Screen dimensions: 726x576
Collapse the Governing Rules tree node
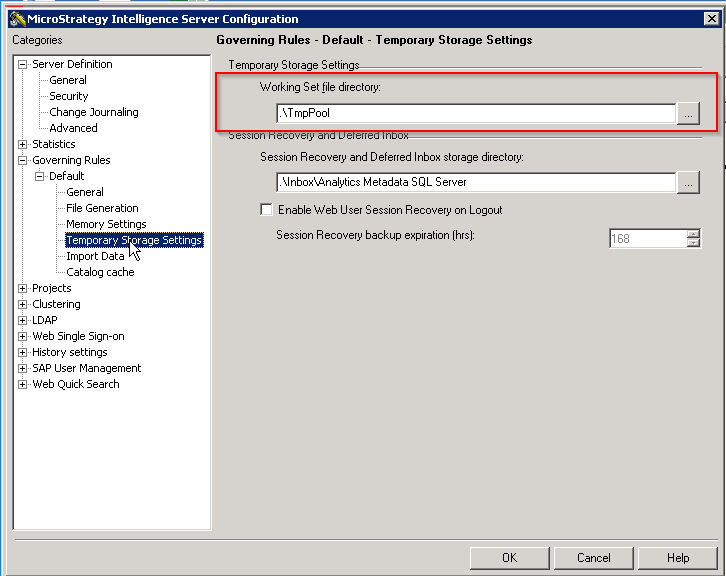pyautogui.click(x=23, y=160)
